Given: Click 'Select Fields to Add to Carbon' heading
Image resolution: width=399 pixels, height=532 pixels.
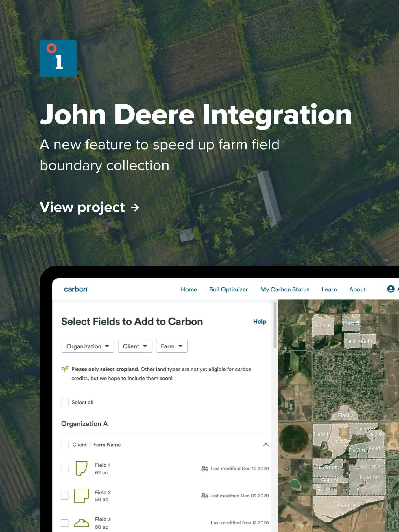Looking at the screenshot, I should point(132,322).
